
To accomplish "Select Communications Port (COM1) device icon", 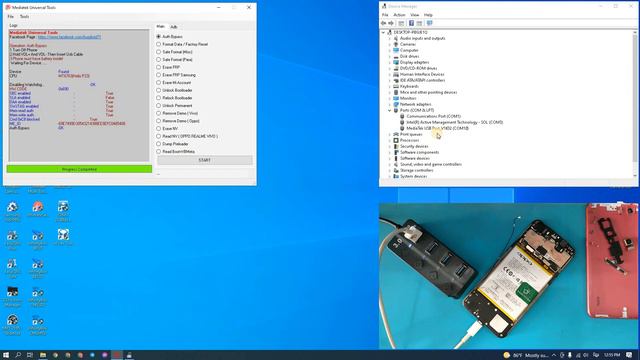I will (x=402, y=116).
